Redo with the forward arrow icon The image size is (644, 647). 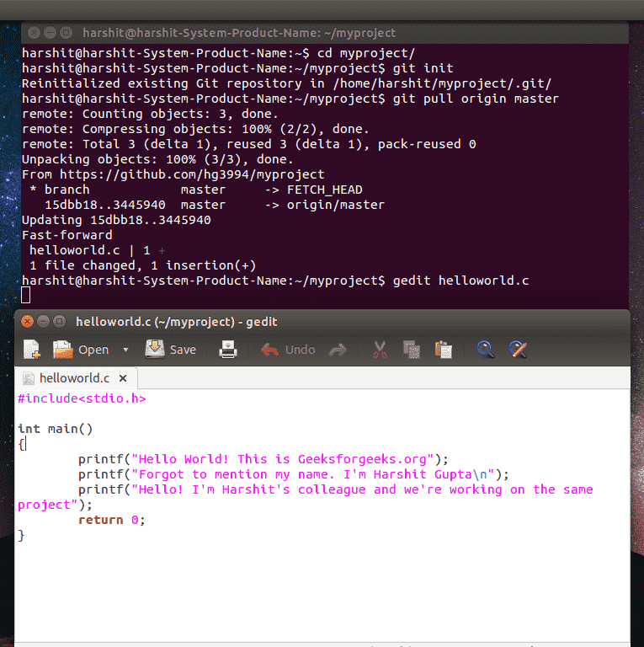coord(338,350)
